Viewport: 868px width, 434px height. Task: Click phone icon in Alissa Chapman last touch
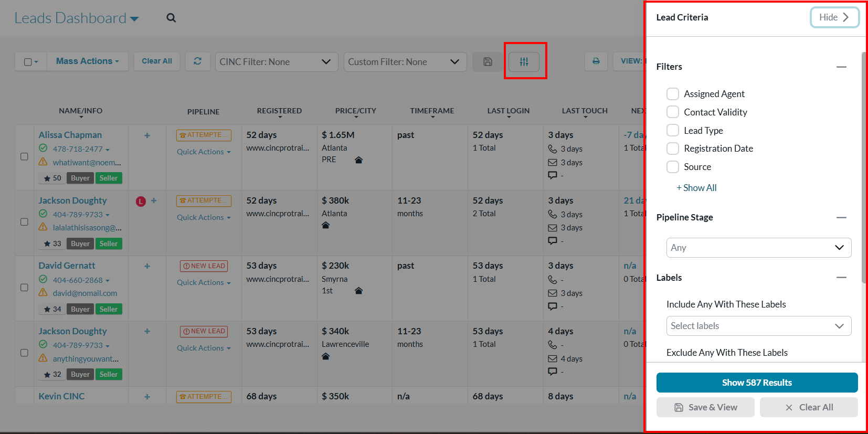(x=553, y=149)
